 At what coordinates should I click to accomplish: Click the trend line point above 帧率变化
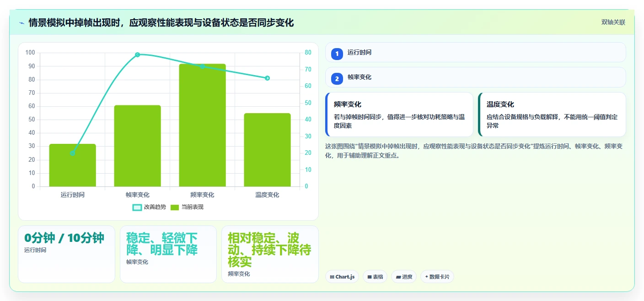[x=137, y=55]
